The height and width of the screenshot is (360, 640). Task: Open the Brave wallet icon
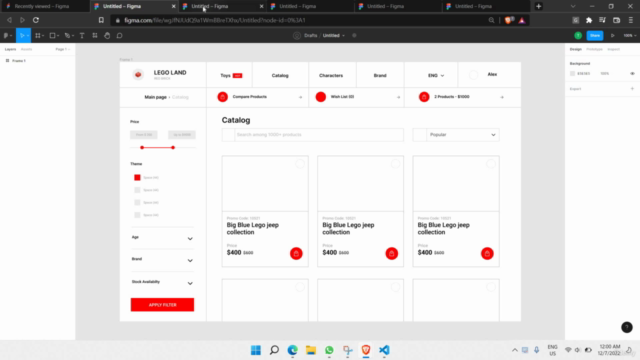(617, 20)
